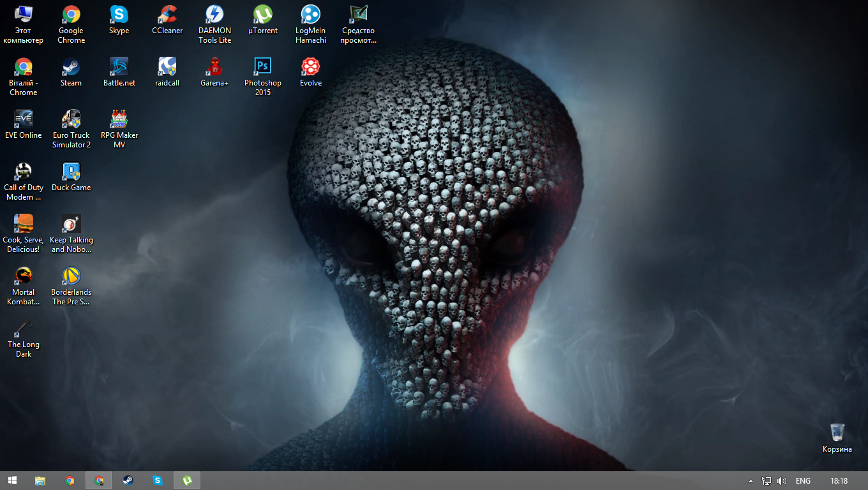868x490 pixels.
Task: Select the Корзина recycle bin icon
Action: [x=837, y=438]
